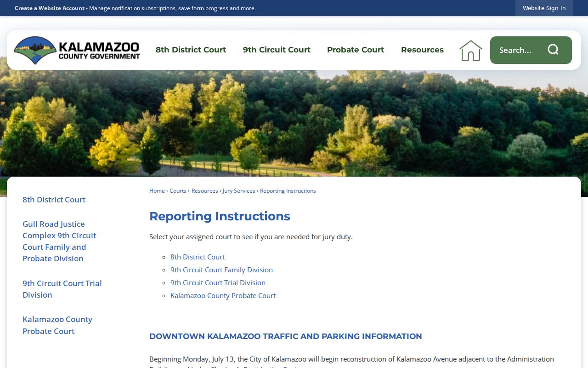Go to Courts in the breadcrumb

point(178,191)
